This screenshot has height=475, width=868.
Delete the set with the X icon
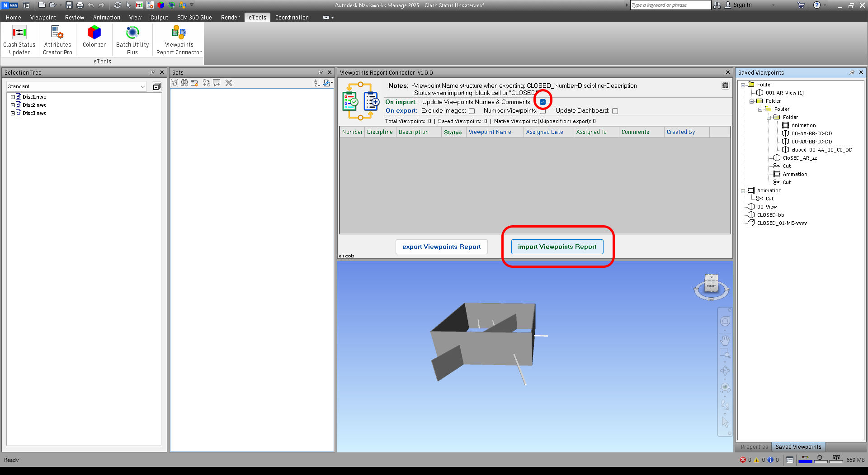click(x=229, y=83)
